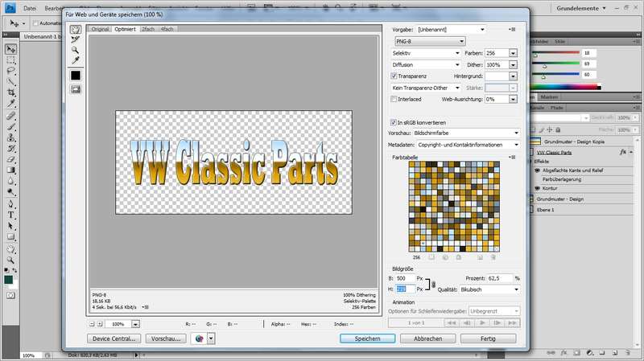The height and width of the screenshot is (361, 644).
Task: Switch to the 4fach preview tab
Action: (x=167, y=29)
